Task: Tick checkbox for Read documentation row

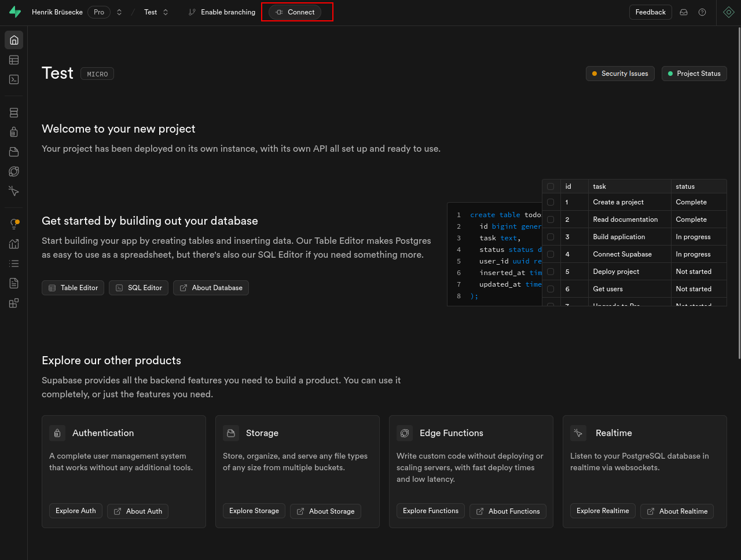Action: (x=551, y=219)
